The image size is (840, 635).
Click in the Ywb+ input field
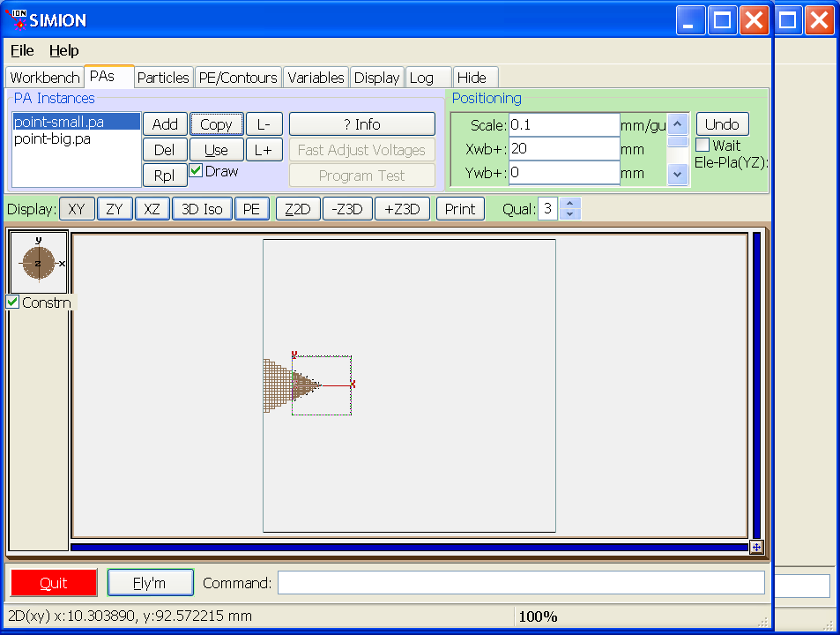click(x=564, y=173)
